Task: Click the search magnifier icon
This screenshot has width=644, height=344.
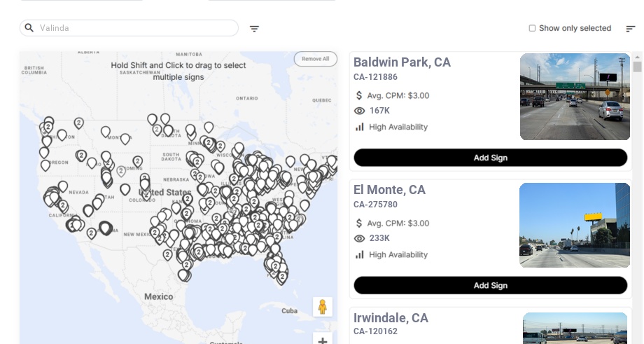Action: (29, 28)
